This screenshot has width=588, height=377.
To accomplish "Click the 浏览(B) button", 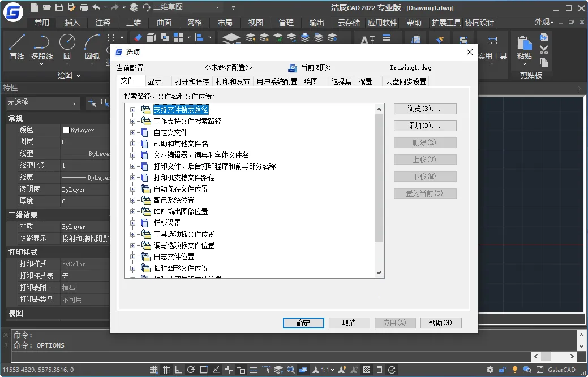I will click(x=425, y=109).
